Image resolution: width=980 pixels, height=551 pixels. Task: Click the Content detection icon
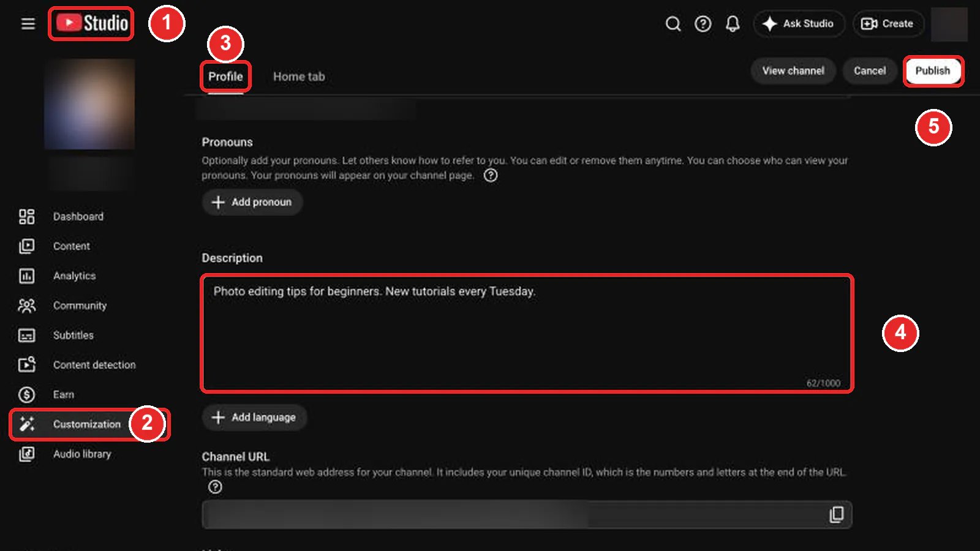point(27,365)
